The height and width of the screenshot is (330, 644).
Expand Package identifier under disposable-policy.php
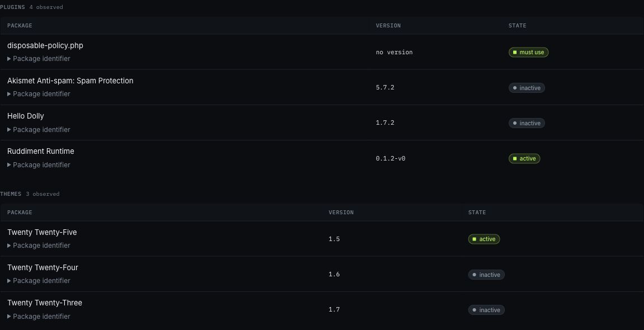coord(39,59)
